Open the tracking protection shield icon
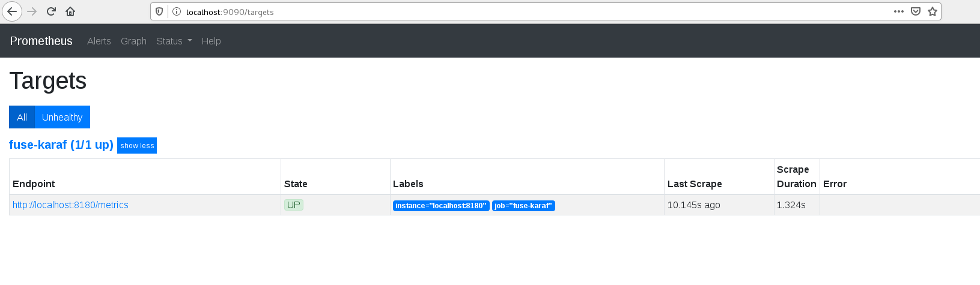 (159, 11)
